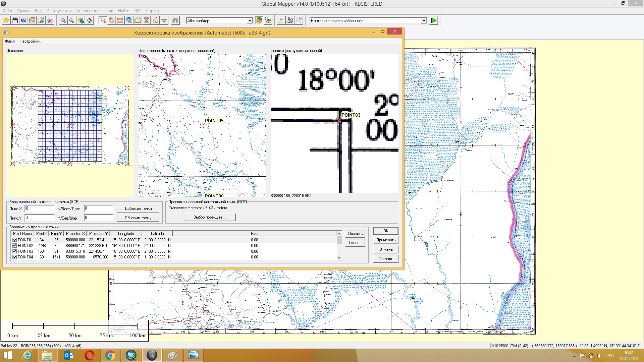The image size is (644, 362).
Task: Select the Measure ruler tool
Action: pos(120,20)
